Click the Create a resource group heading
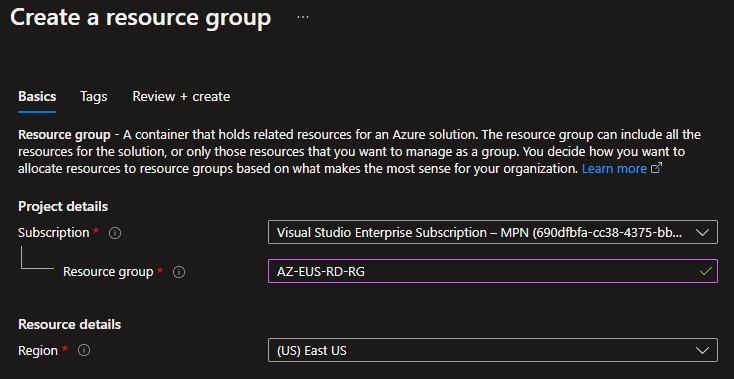 click(x=140, y=18)
